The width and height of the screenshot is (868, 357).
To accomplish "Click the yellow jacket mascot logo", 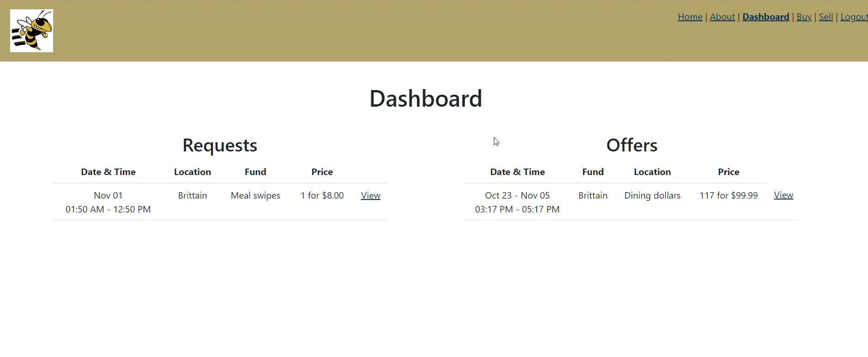I will [31, 30].
